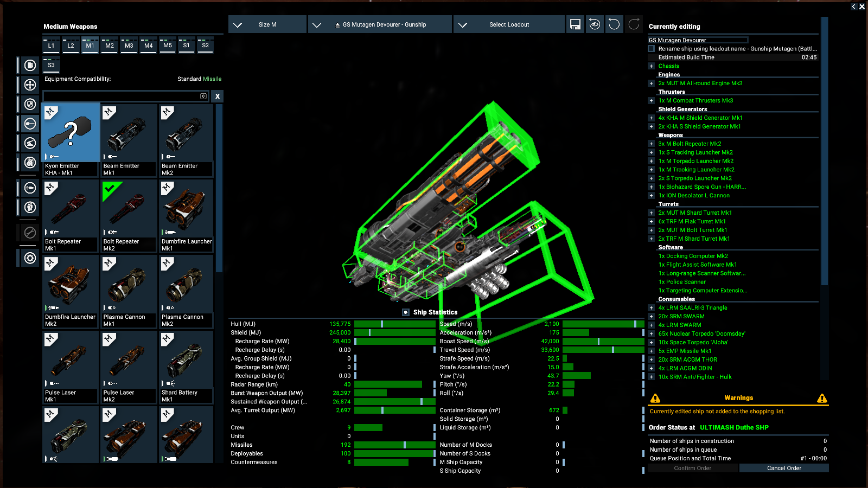Select the M1 weapon slot tab
Screen dimensions: 868x488
click(90, 45)
